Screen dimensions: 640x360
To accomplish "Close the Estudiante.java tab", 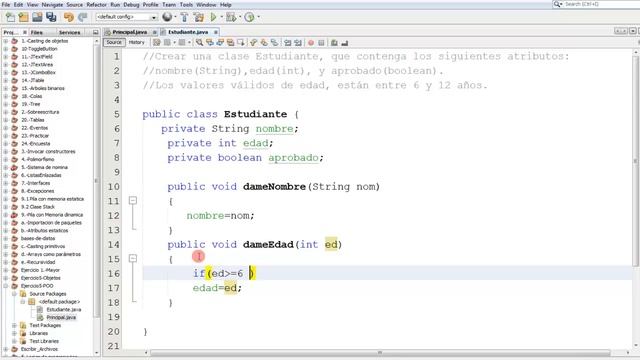I will 216,32.
